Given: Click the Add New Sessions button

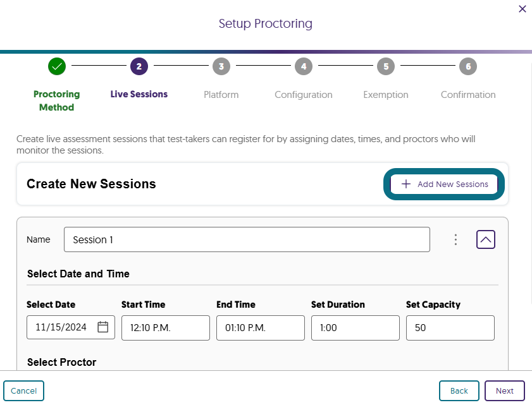Looking at the screenshot, I should (x=443, y=184).
